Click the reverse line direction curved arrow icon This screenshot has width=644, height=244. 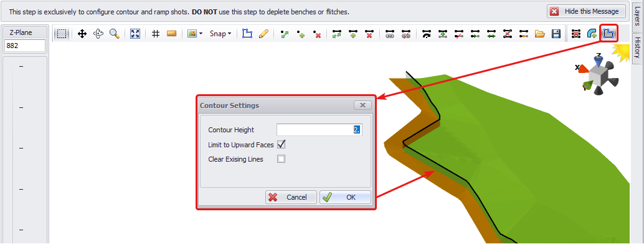(427, 34)
